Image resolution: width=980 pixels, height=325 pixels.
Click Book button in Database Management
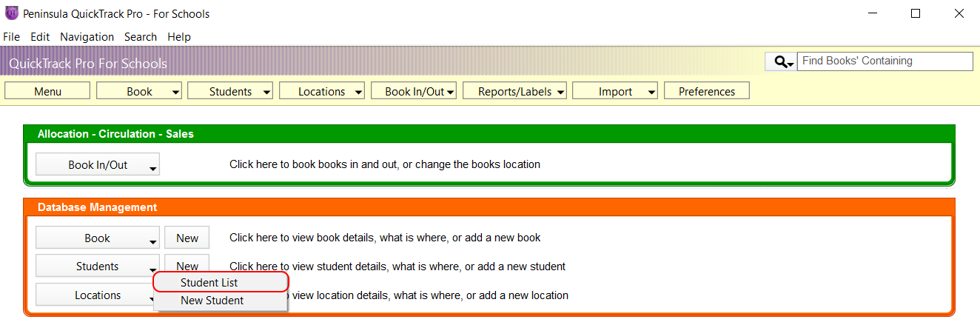[98, 238]
